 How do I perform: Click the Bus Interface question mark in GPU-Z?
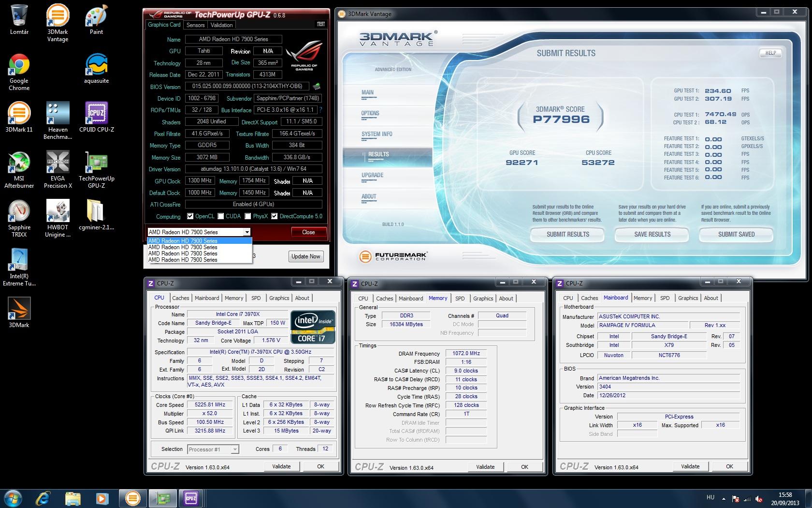coord(320,110)
